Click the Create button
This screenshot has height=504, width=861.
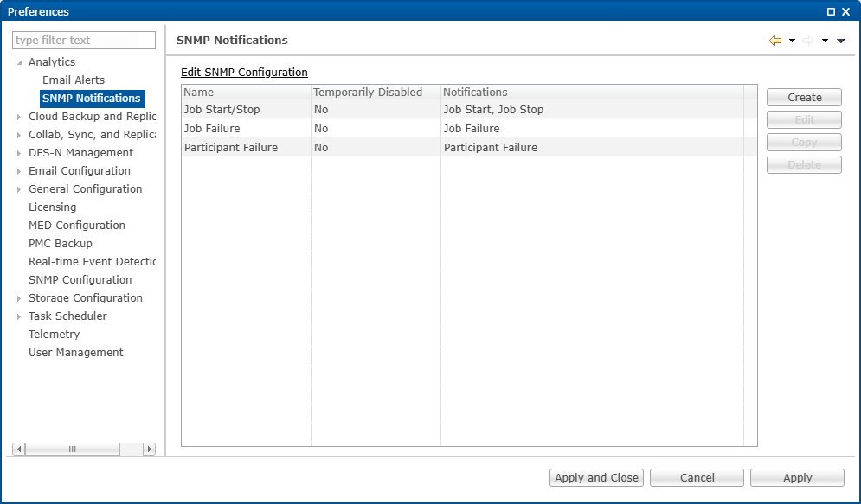(804, 97)
